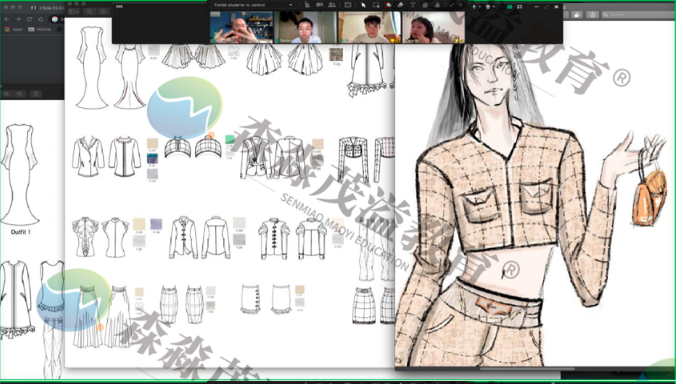Go back with the browser back arrow
Viewport: 683px width, 384px height.
pos(7,19)
